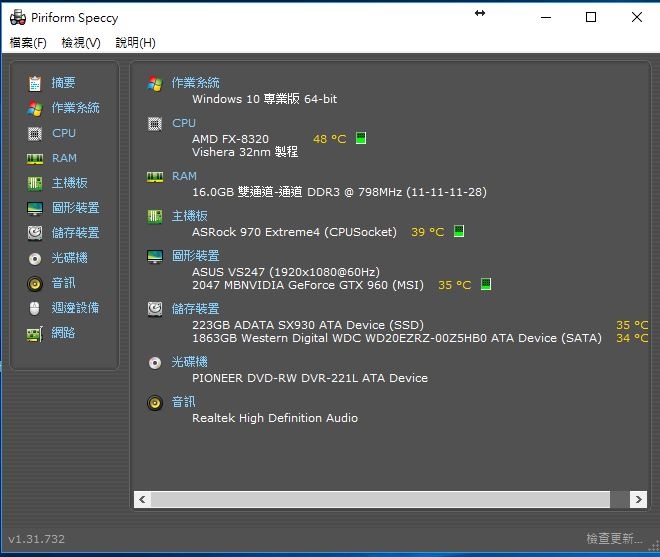Open the 圖形裝置 heading link in summary
The height and width of the screenshot is (557, 660).
coord(195,256)
